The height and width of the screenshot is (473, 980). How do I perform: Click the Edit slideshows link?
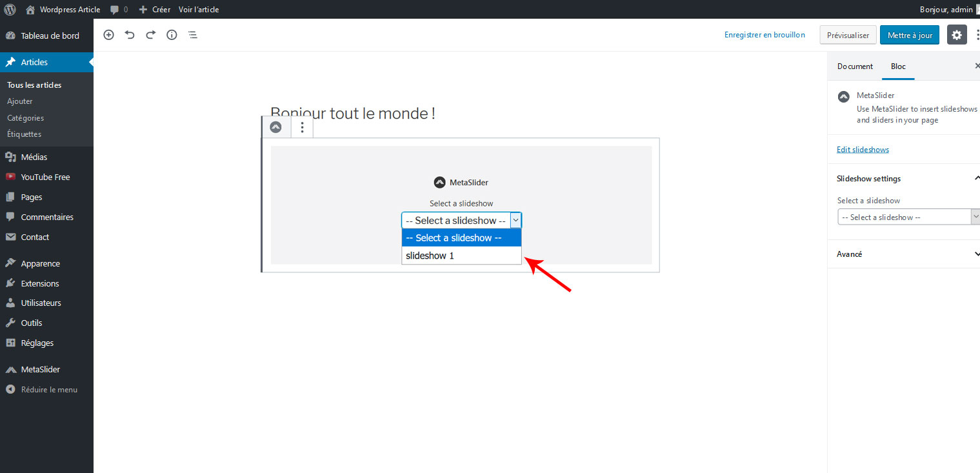tap(863, 150)
